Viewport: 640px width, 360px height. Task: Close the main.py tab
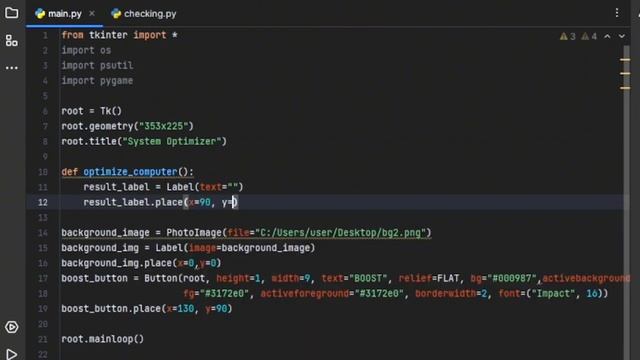tap(92, 13)
